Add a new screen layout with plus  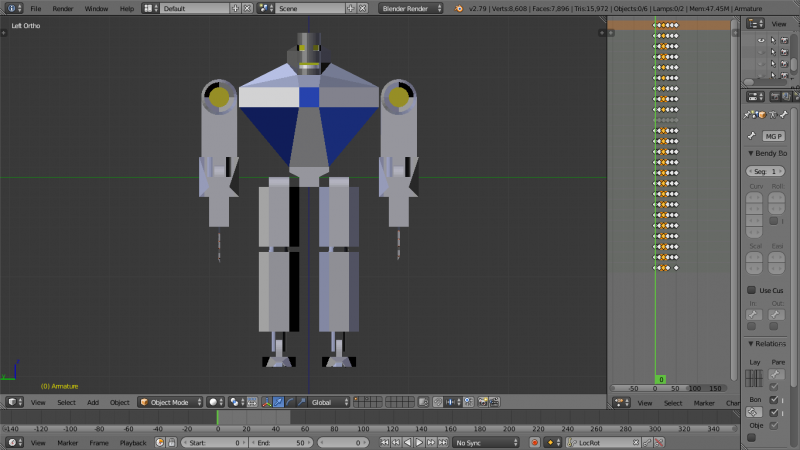(235, 8)
